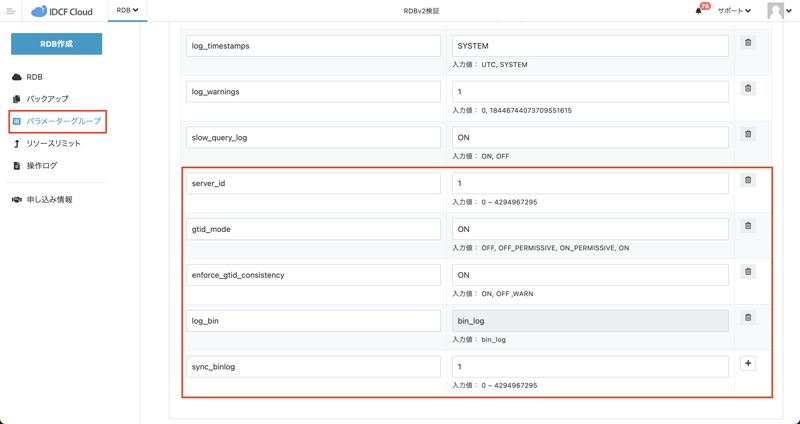This screenshot has width=800, height=424.
Task: Remove the slow_query_log parameter
Action: click(x=747, y=135)
